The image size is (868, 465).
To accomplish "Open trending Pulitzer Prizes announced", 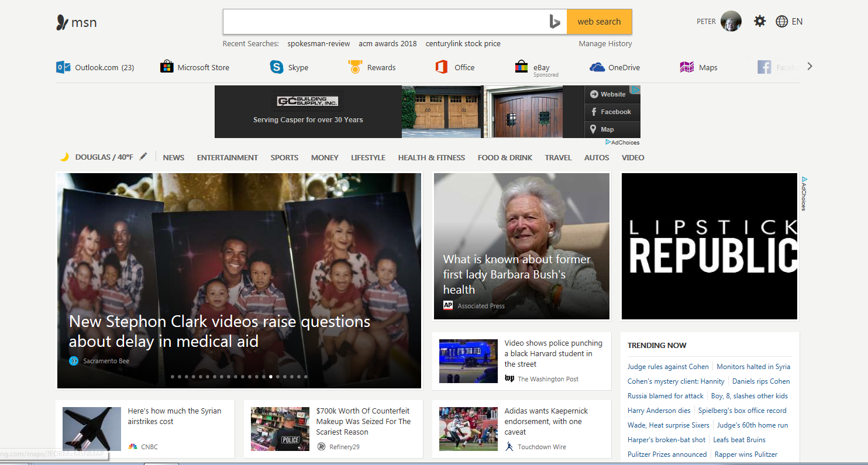I will pos(667,454).
